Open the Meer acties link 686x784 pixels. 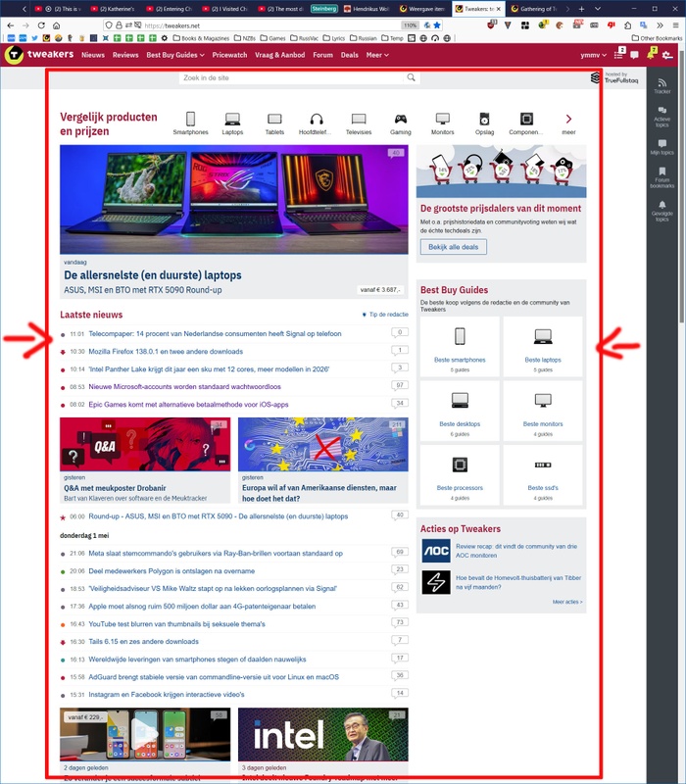(x=567, y=602)
